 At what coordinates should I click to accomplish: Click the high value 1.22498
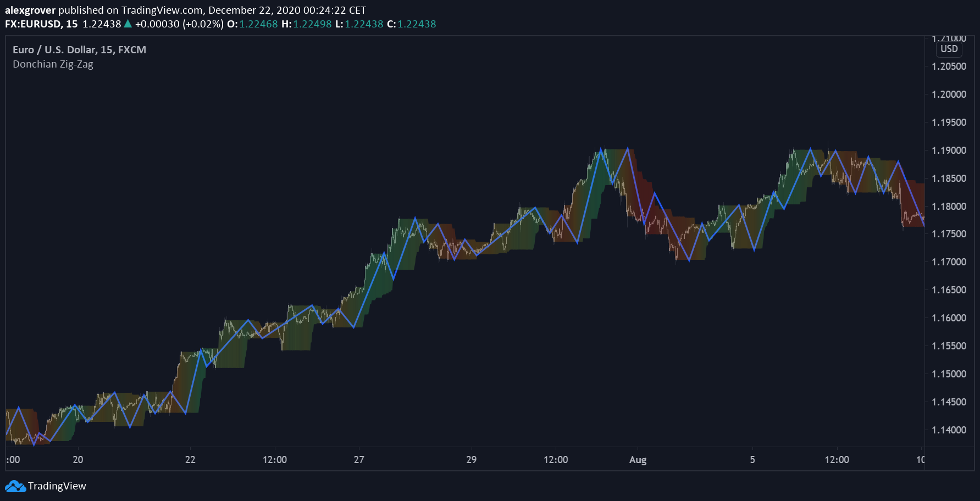312,24
